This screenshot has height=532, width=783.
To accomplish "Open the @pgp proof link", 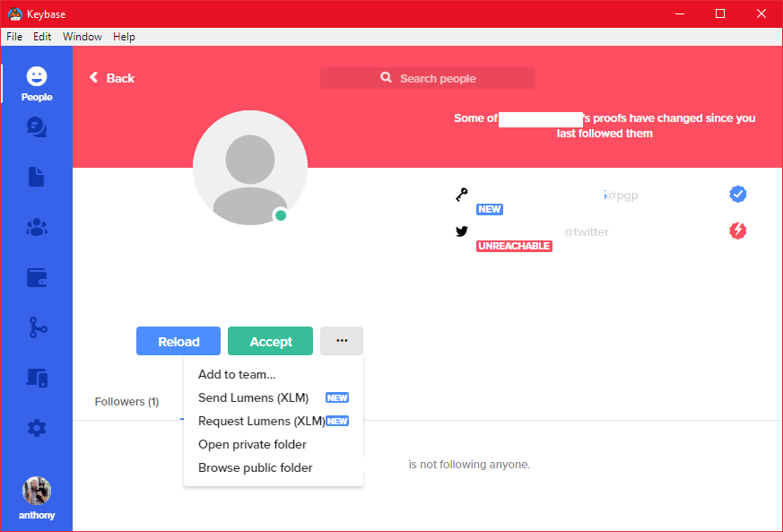I will [x=621, y=195].
